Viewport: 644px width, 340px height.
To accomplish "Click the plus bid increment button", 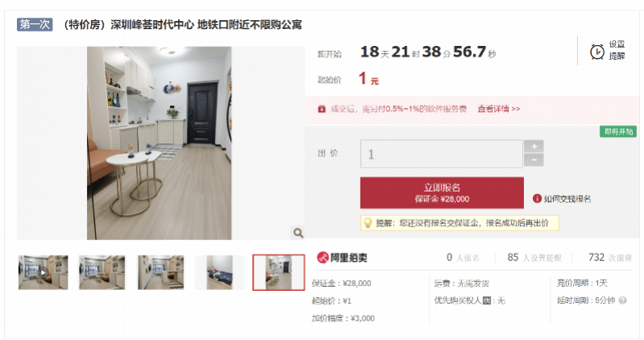I will pyautogui.click(x=534, y=147).
